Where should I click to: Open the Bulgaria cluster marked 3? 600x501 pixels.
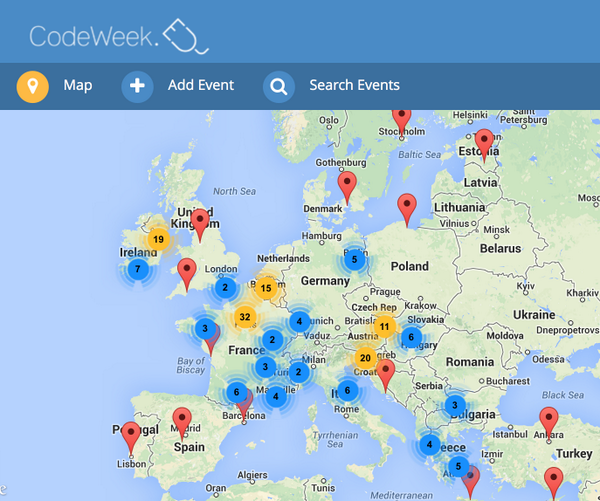click(x=455, y=405)
